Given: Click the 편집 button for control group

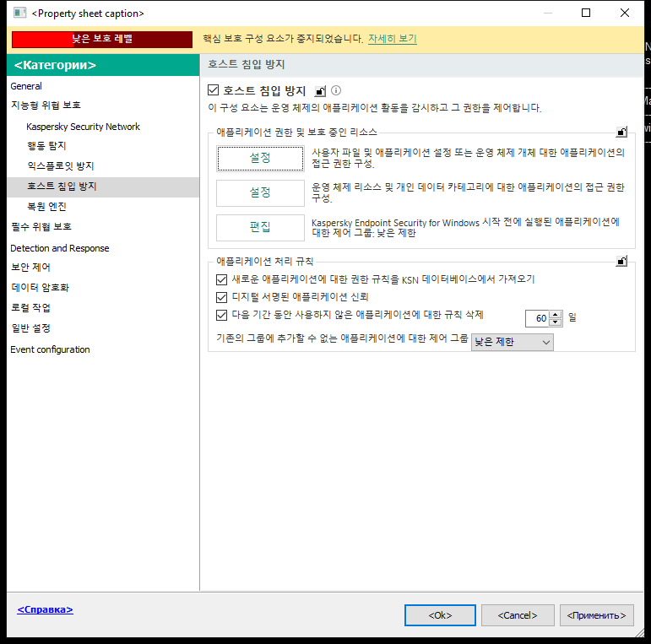Looking at the screenshot, I should (x=260, y=227).
